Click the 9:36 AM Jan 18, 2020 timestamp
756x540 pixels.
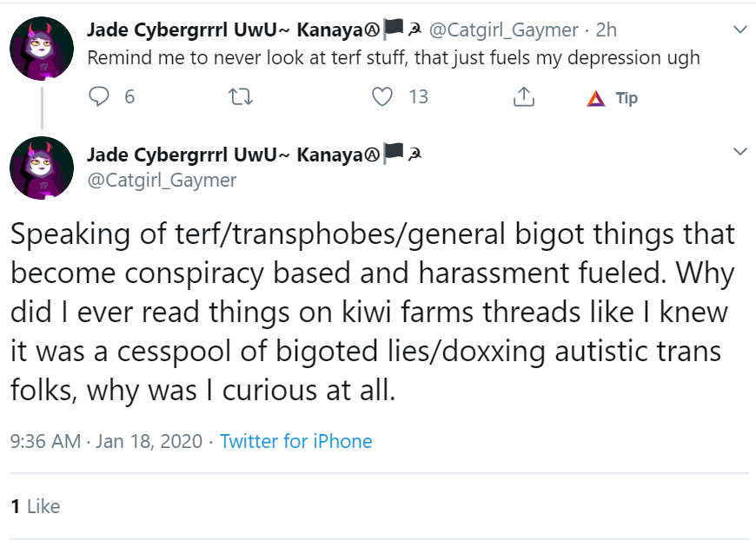tap(106, 441)
